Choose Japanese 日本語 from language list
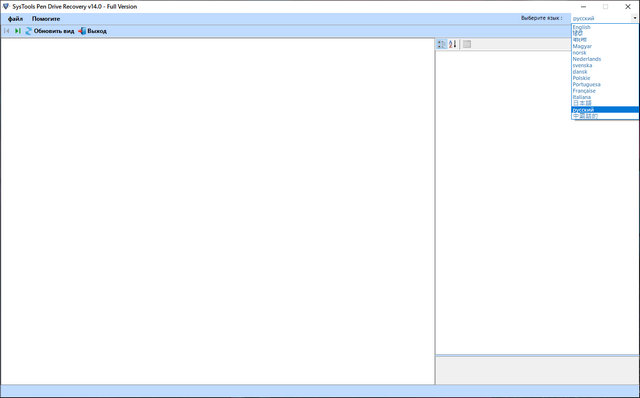Screen dimensions: 640x398 tap(605, 103)
